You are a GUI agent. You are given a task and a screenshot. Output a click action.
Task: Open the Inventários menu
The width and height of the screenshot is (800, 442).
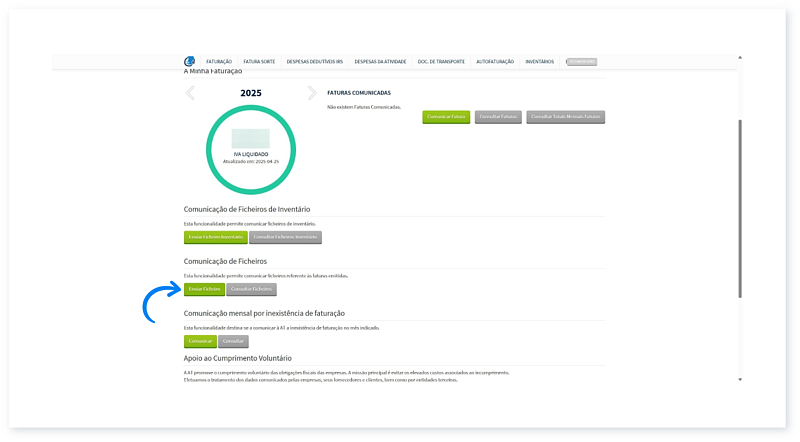(x=539, y=62)
